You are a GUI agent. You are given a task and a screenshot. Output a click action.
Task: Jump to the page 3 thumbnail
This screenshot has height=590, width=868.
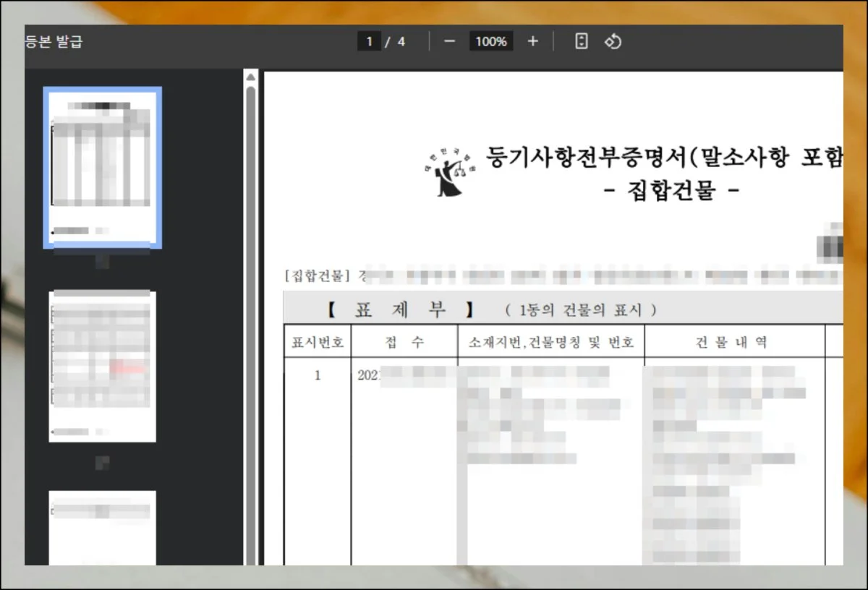pyautogui.click(x=102, y=528)
